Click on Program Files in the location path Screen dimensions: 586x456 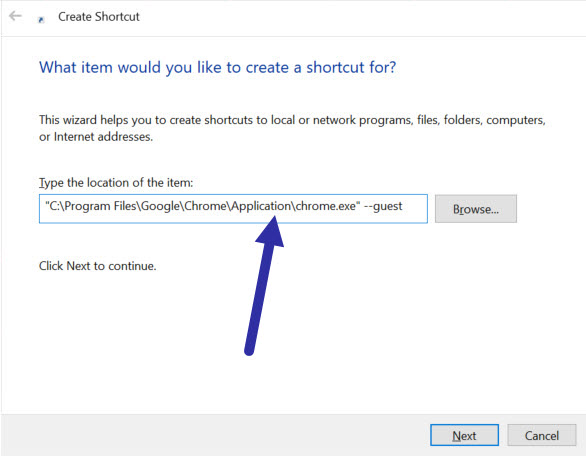[x=97, y=206]
